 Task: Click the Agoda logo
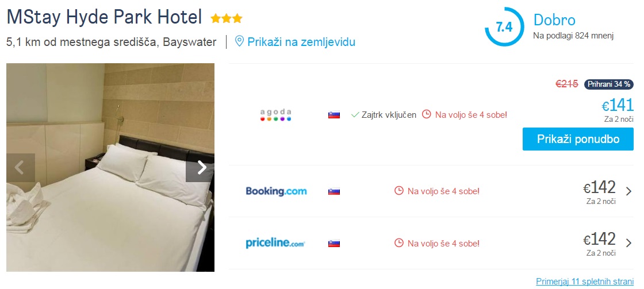coord(275,115)
